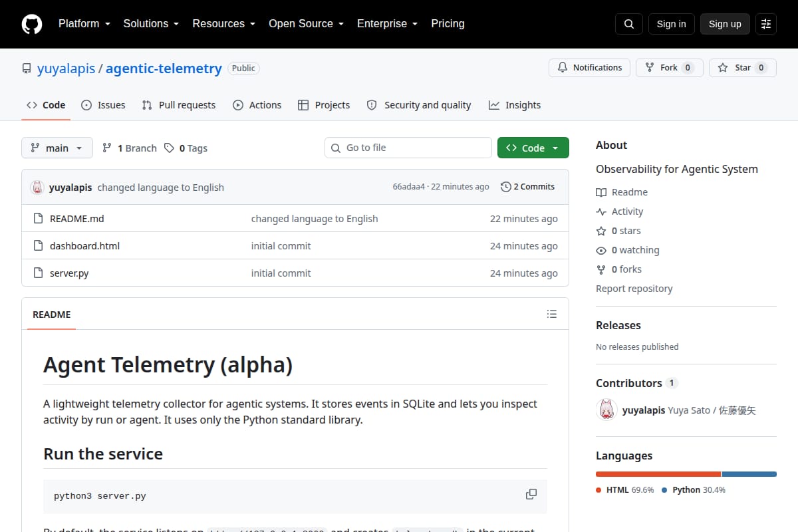Open the Security and quality tab
Viewport: 798px width, 532px height.
[419, 105]
